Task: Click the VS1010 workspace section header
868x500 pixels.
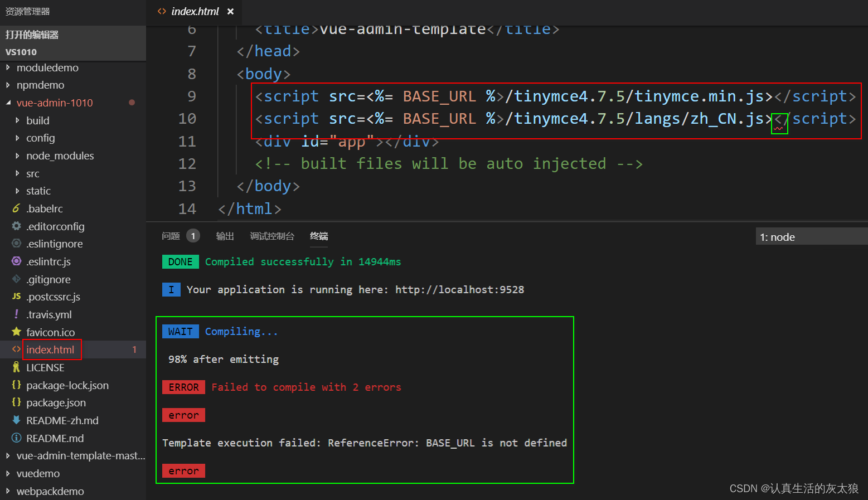Action: [73, 52]
